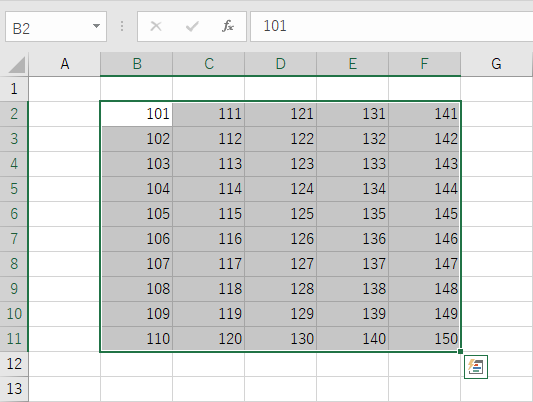Click the Select All corner triangle
Viewport: 533px width, 402px height.
(16, 65)
